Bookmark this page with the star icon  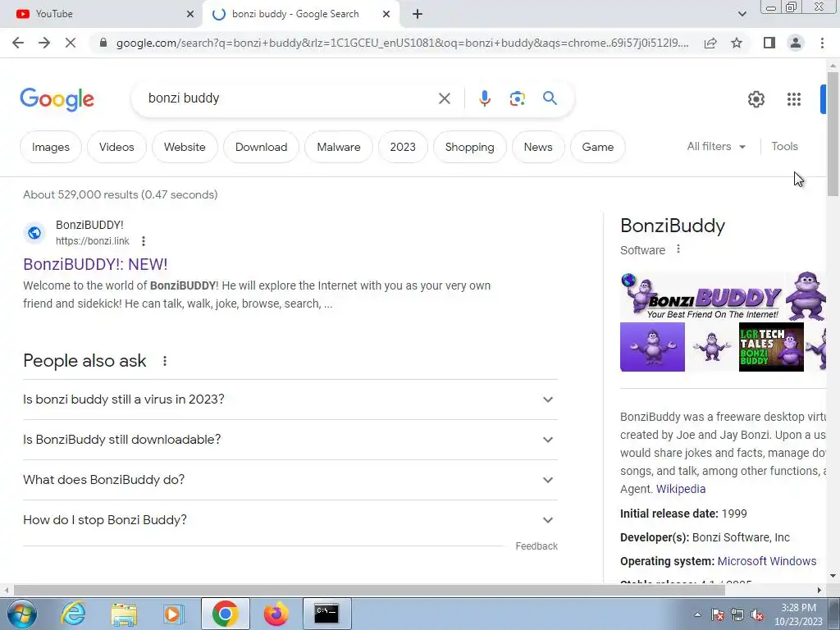(x=737, y=43)
